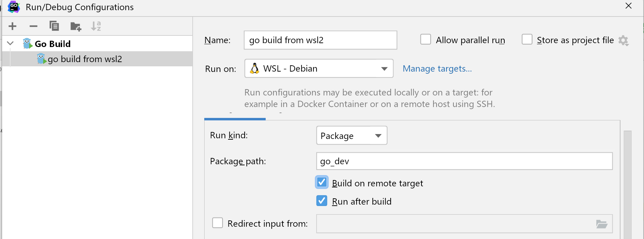Click the gear icon beside Store as project file
The width and height of the screenshot is (644, 239).
pos(623,41)
